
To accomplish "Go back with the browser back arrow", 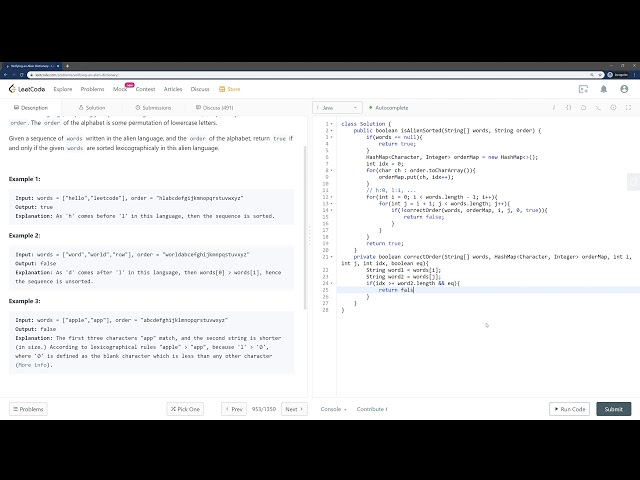I will click(5, 75).
